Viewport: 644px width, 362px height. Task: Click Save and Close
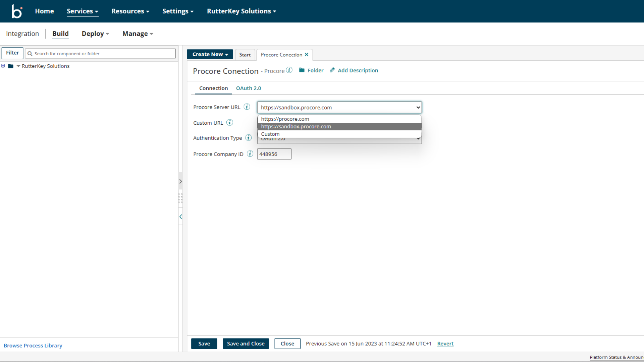(246, 344)
